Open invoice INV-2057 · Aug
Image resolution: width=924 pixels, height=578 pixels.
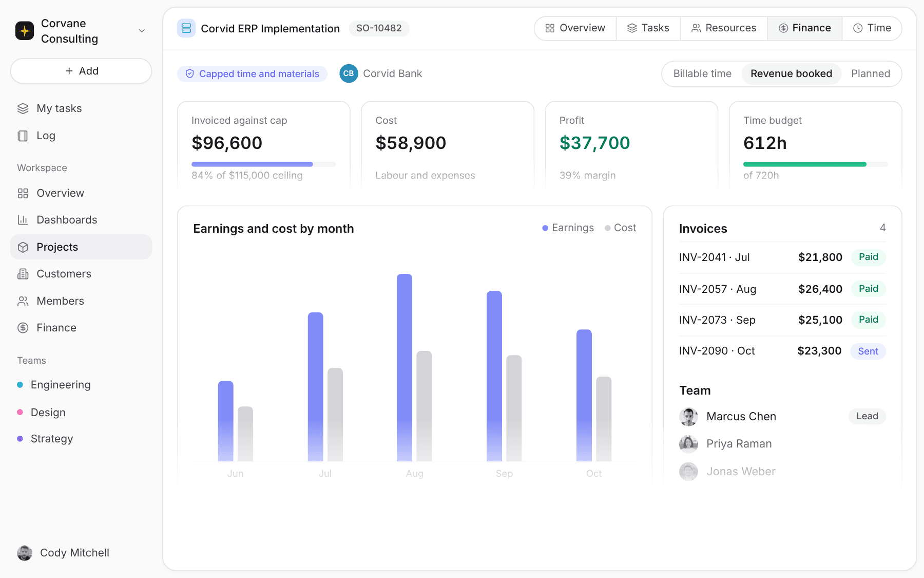pyautogui.click(x=782, y=289)
